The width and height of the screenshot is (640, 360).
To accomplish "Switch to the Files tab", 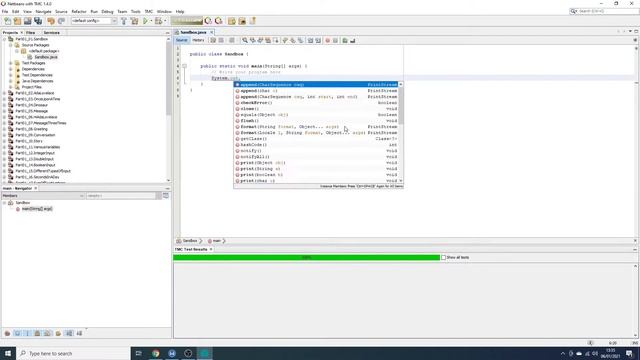I will click(31, 33).
